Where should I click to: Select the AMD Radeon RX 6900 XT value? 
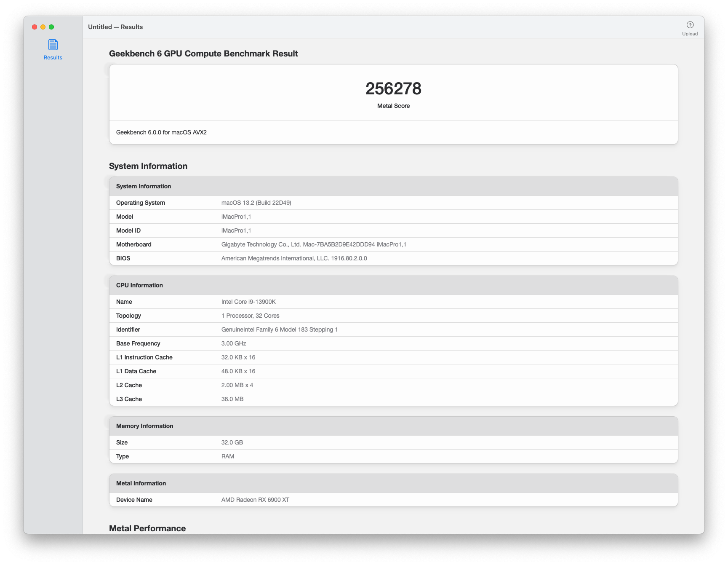point(255,500)
